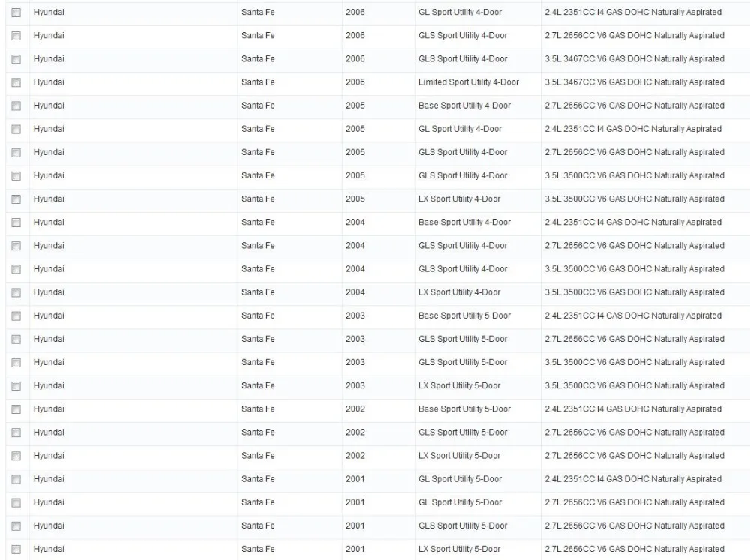Tick checkbox for 2004 Base 2.4L Santa Fe
The height and width of the screenshot is (560, 750).
(16, 223)
